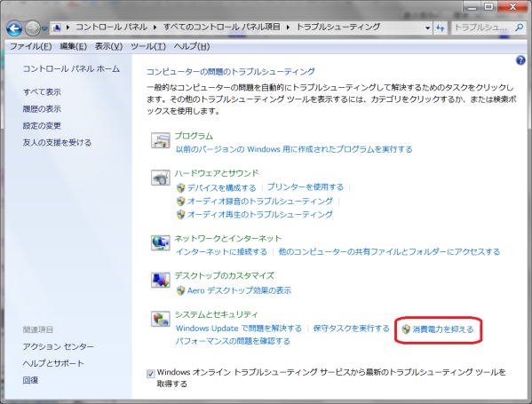532x404 pixels.
Task: Click すべて表示 in the sidebar
Action: pyautogui.click(x=42, y=92)
